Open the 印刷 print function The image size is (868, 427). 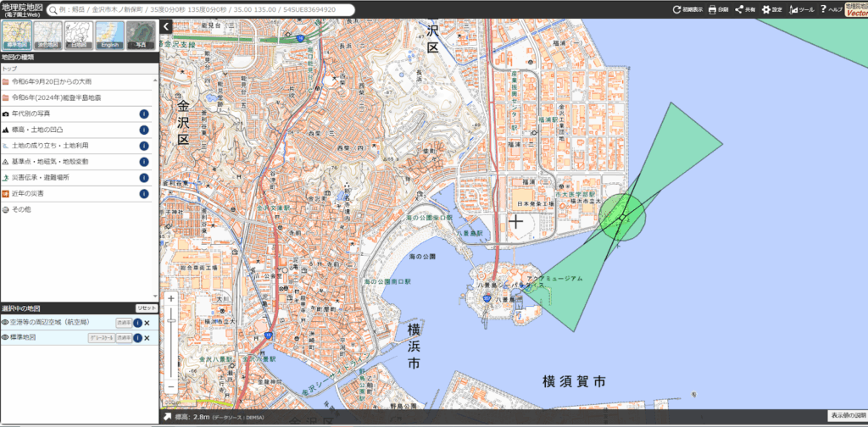719,9
